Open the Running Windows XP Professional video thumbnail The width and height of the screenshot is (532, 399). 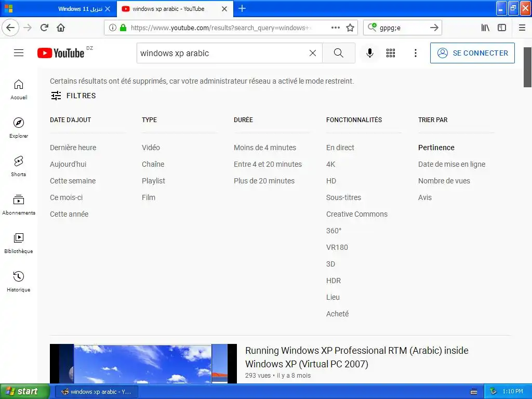(x=143, y=364)
